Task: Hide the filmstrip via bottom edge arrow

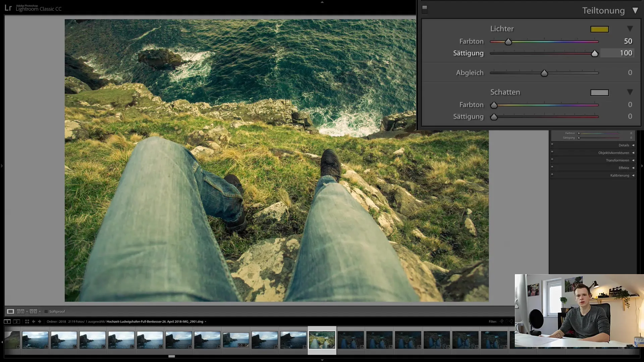Action: point(322,360)
